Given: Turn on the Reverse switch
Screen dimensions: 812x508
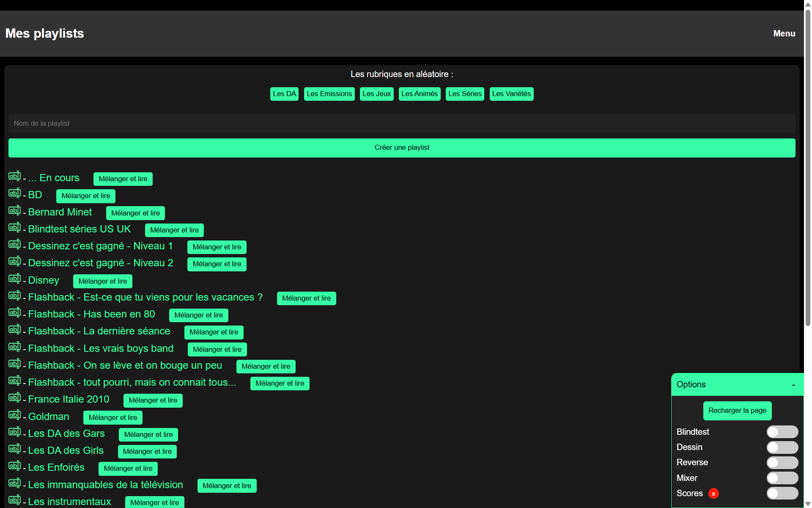Looking at the screenshot, I should coord(782,463).
